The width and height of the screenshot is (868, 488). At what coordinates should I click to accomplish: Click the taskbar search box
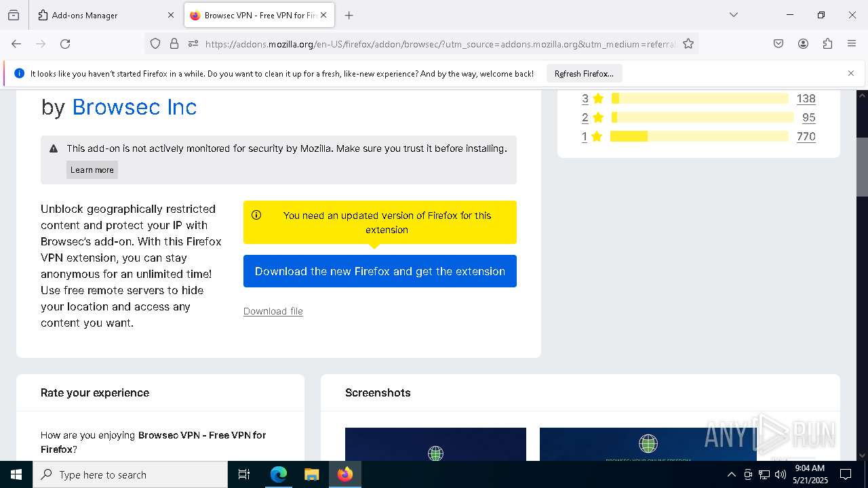tap(130, 474)
